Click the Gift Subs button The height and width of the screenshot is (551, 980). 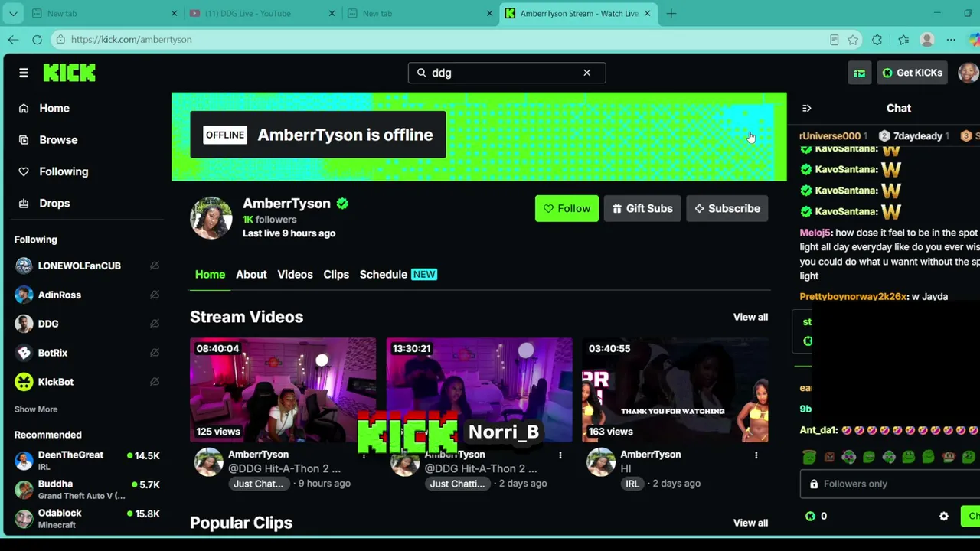point(642,208)
